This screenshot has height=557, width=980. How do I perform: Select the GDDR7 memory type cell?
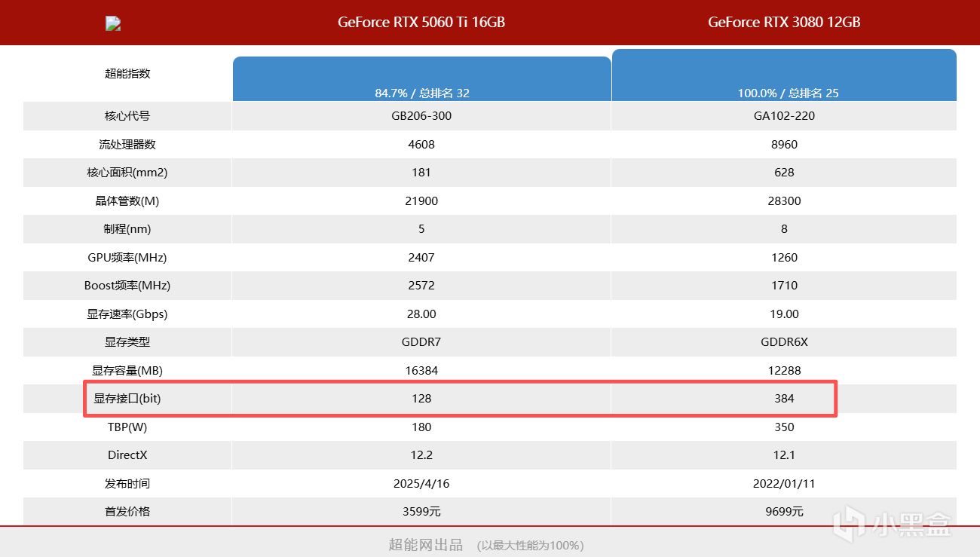coord(421,342)
